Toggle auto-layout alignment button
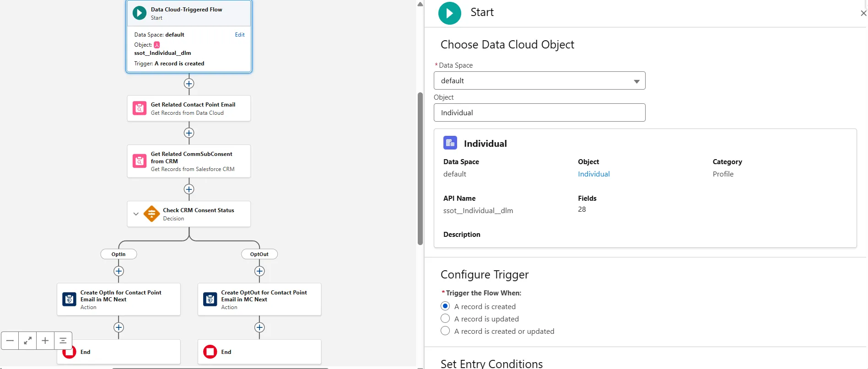This screenshot has width=868, height=369. 63,341
